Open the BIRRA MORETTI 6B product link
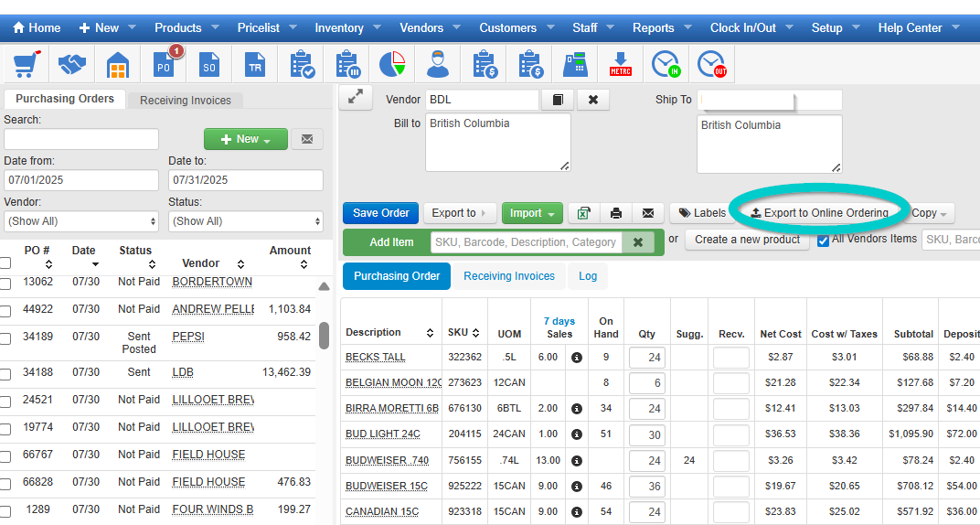Screen dimensions: 980x525 [392, 408]
